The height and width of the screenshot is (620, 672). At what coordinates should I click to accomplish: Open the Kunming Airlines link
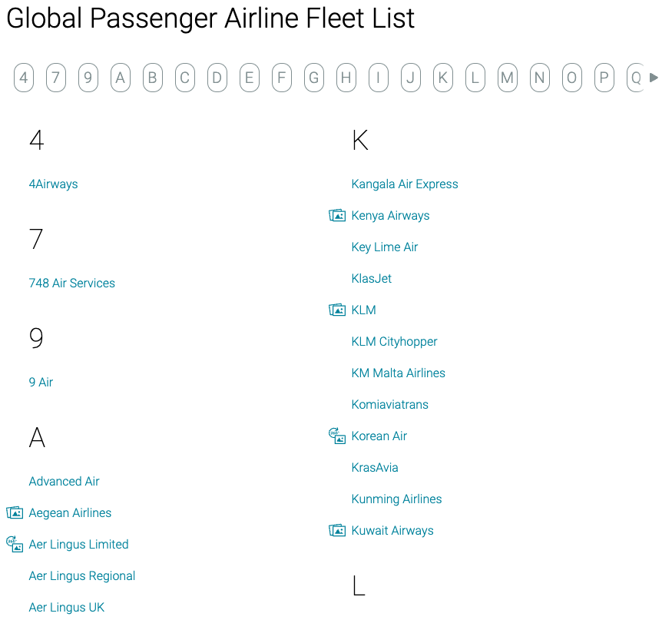pos(396,499)
